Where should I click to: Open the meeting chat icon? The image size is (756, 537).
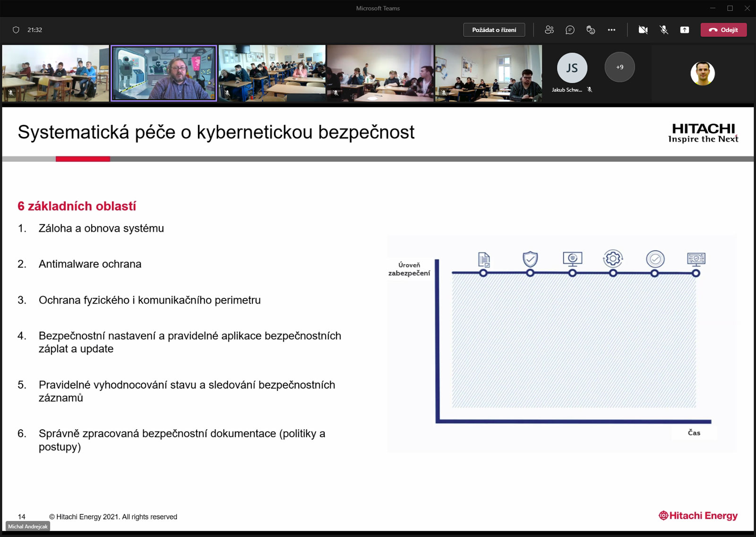coord(570,30)
